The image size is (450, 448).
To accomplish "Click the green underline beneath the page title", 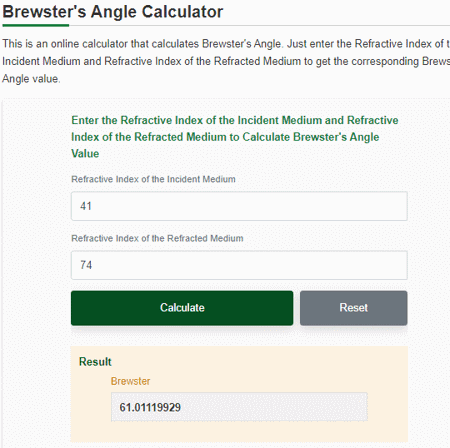I will [x=36, y=25].
